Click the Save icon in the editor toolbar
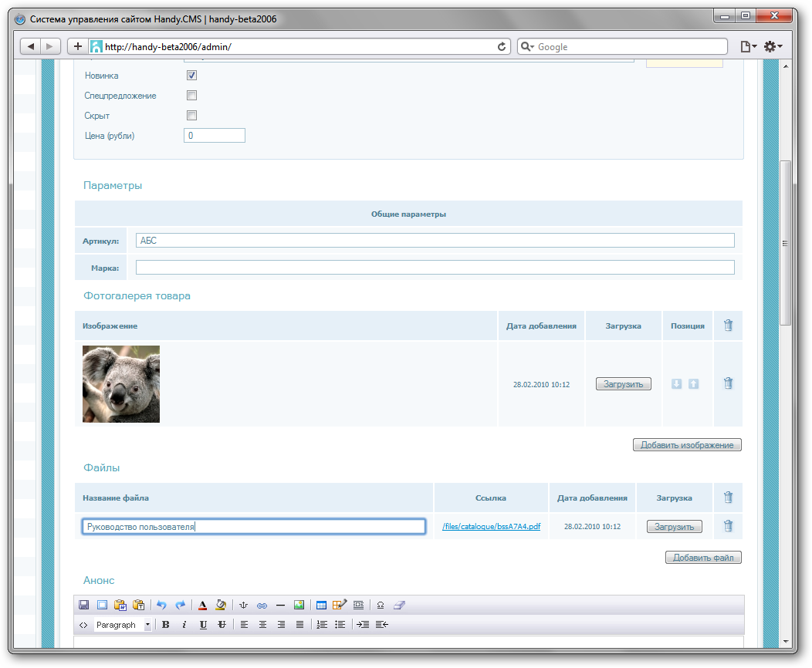 (x=83, y=606)
